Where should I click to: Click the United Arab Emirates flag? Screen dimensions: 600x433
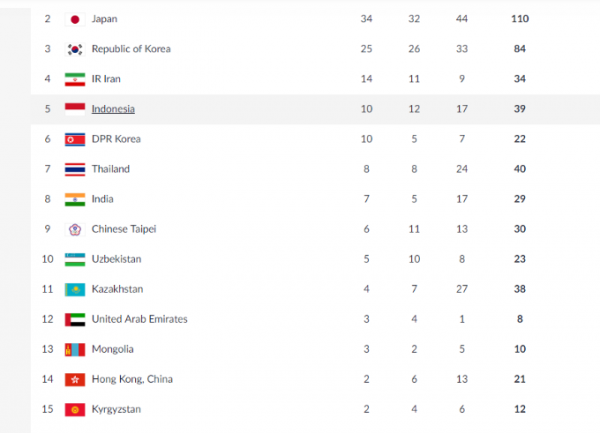pos(74,319)
